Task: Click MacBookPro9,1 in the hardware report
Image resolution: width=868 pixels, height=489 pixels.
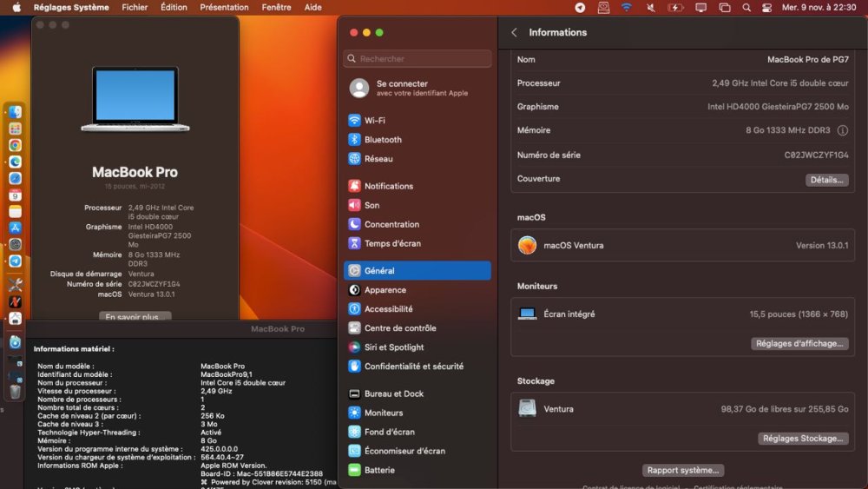Action: [226, 374]
